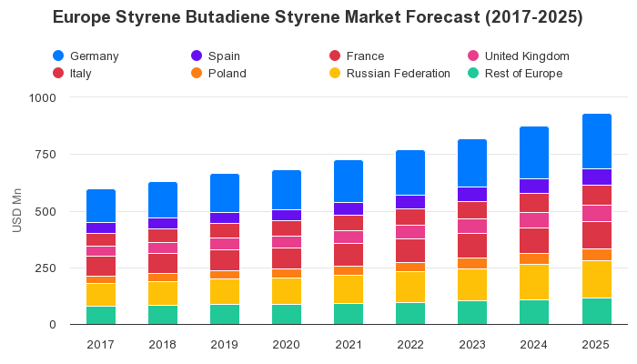Viewport: 637px width, 364px height.
Task: Click the 2018 x-axis label
Action: [x=163, y=345]
